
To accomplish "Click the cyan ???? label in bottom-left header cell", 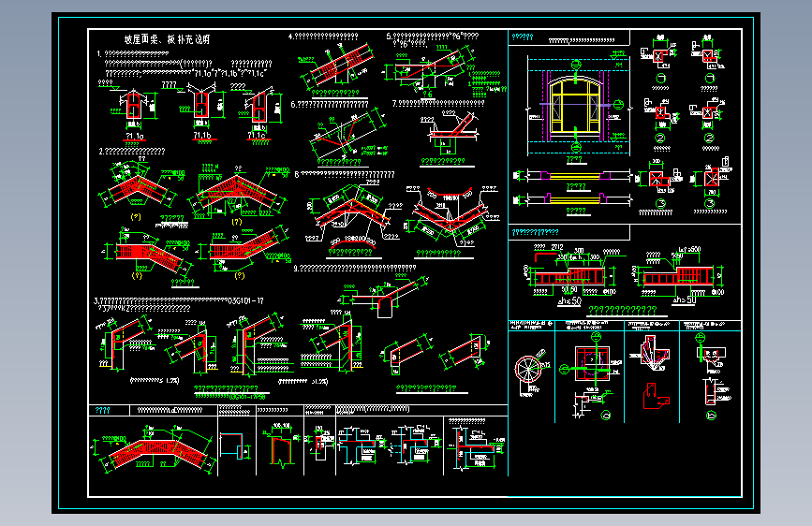I will (102, 411).
